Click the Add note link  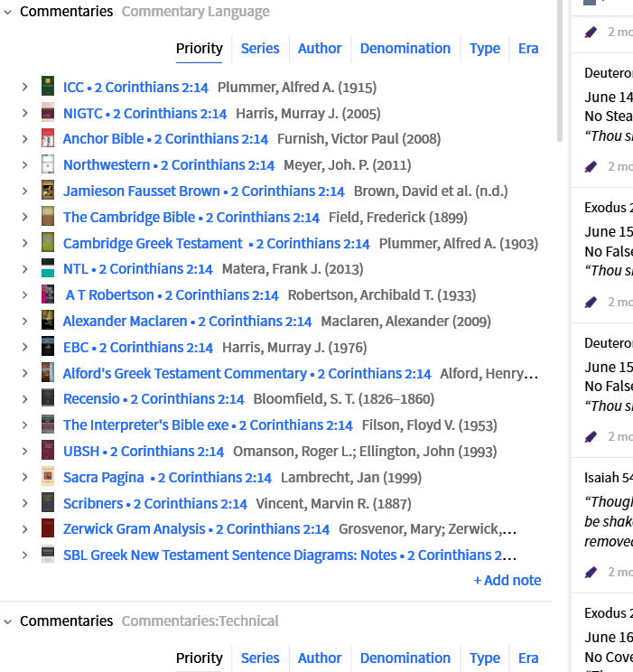click(507, 580)
